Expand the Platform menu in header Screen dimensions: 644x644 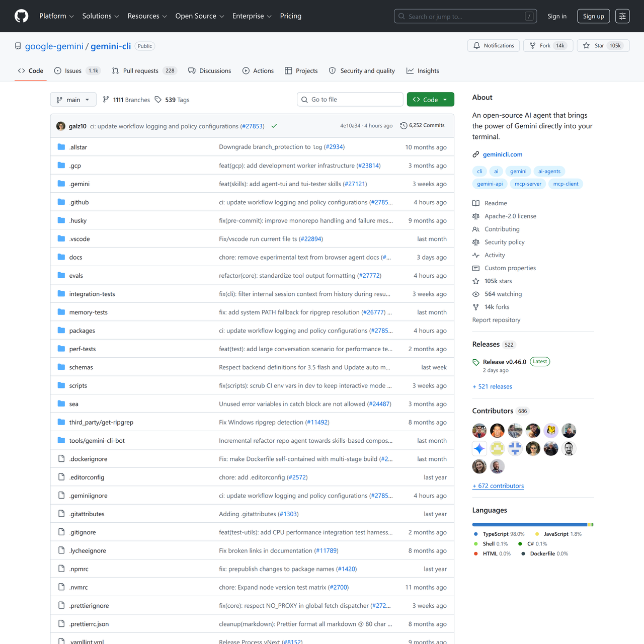coord(56,16)
